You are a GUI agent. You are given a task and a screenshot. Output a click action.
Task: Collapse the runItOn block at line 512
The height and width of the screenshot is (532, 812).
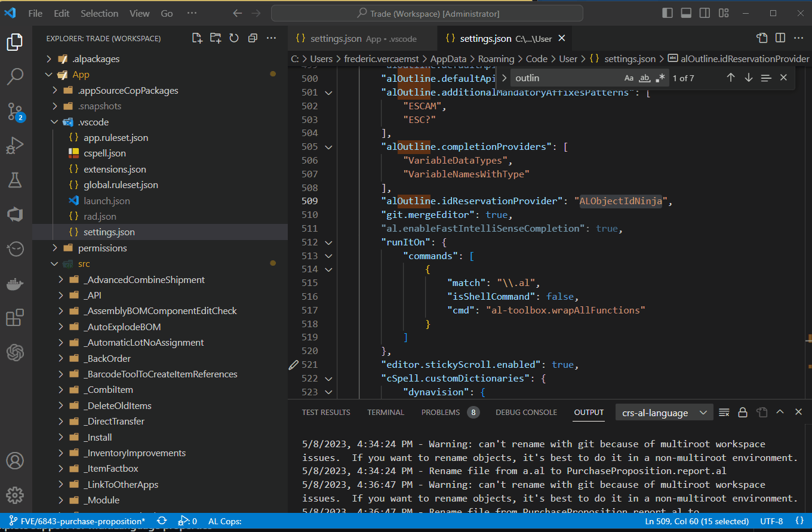click(328, 242)
